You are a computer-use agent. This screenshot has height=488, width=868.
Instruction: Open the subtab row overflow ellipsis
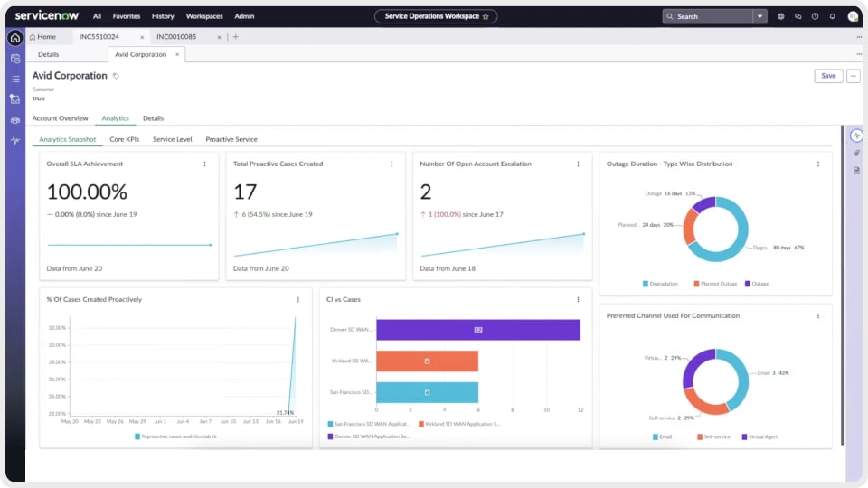859,55
